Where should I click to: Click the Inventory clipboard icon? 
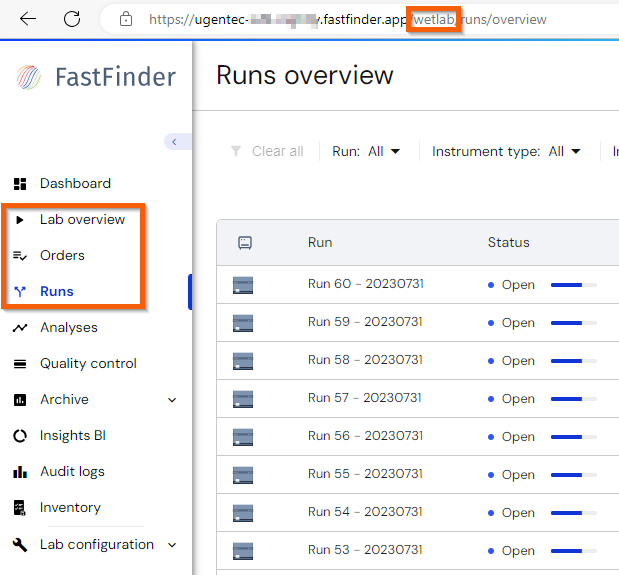(20, 508)
